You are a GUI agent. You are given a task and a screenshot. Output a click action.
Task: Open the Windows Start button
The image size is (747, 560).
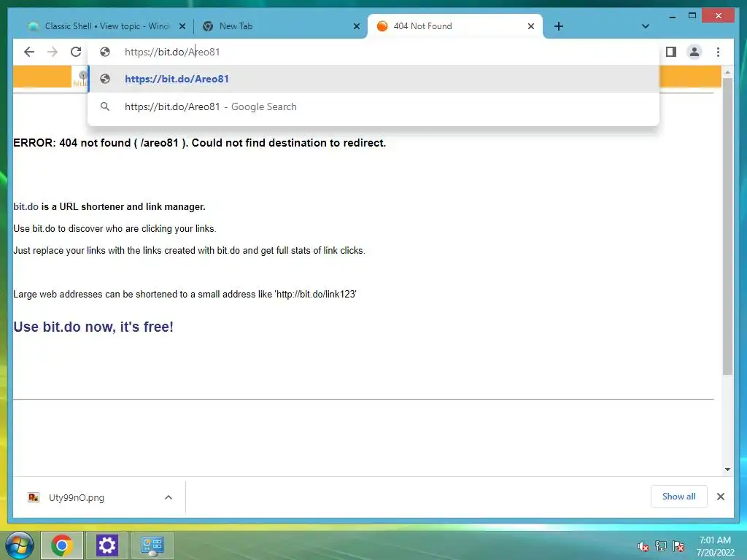point(20,545)
